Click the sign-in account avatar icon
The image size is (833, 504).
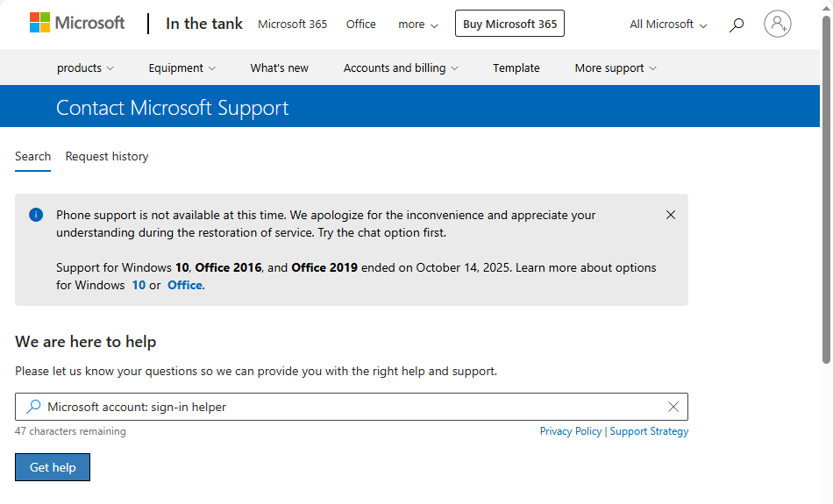click(x=777, y=24)
